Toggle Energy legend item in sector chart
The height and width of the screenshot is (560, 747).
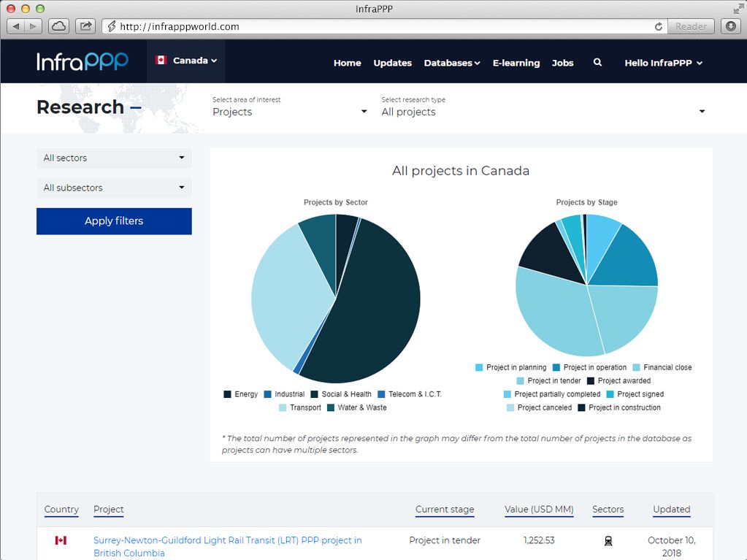(x=240, y=394)
